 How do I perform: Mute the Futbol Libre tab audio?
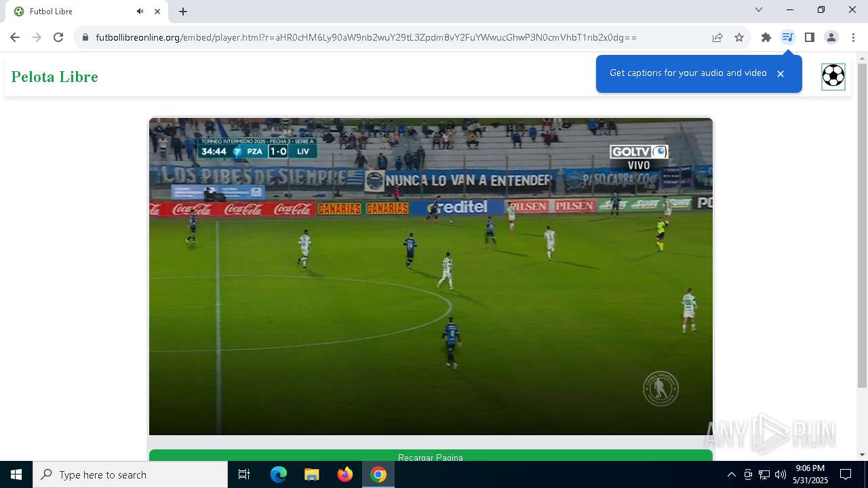tap(140, 12)
